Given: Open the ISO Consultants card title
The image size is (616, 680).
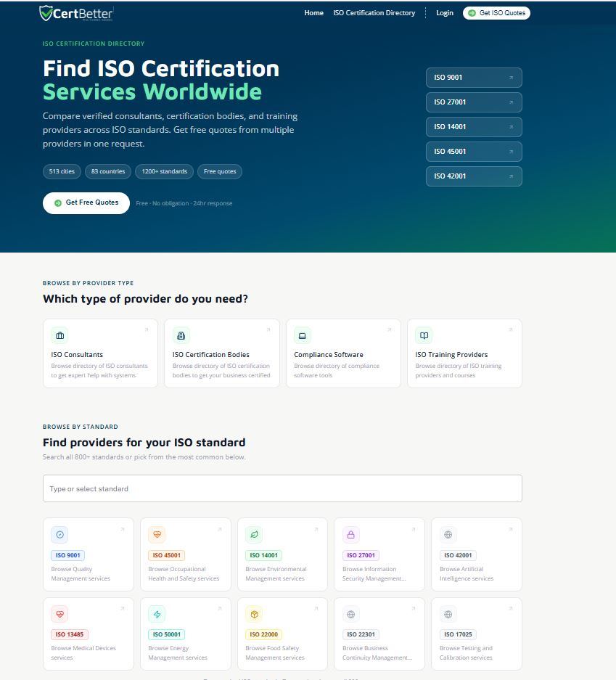Looking at the screenshot, I should pos(77,355).
